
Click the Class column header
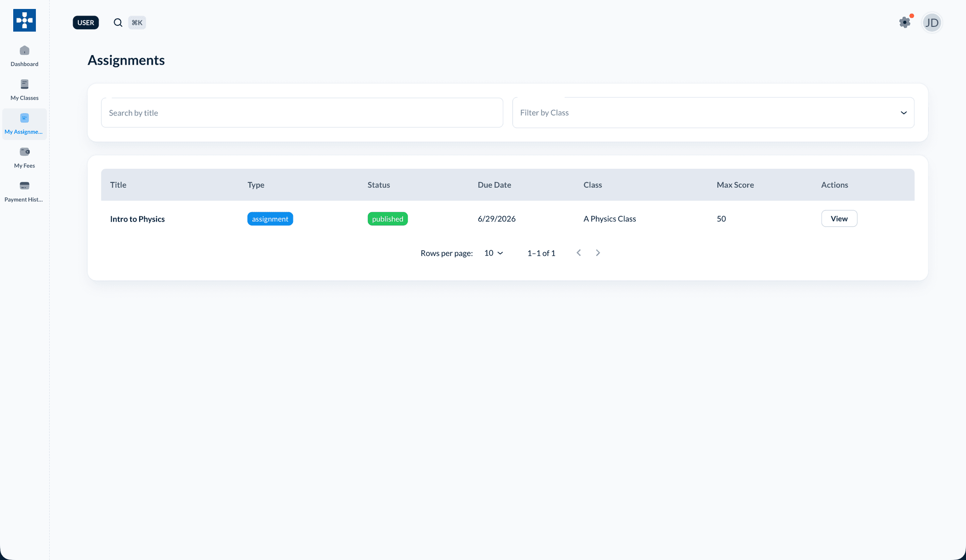(592, 185)
